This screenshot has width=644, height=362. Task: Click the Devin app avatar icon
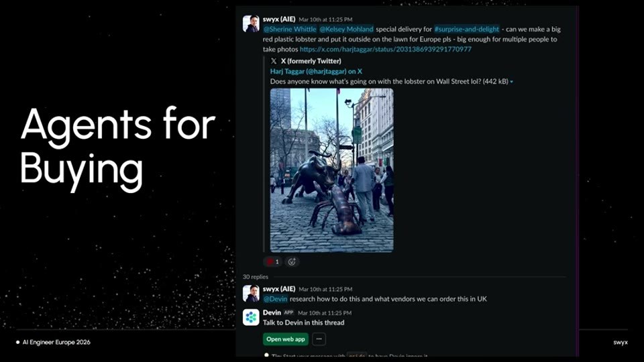tap(251, 317)
